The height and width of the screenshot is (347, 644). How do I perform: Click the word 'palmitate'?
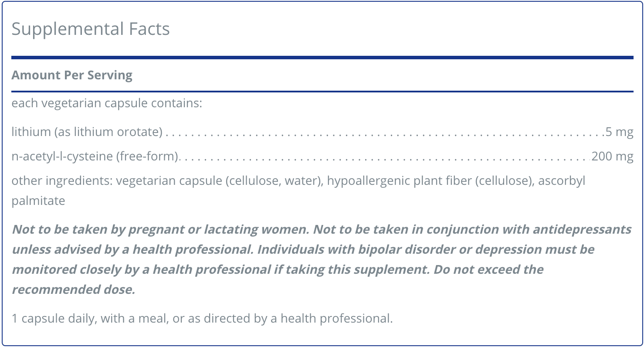click(x=38, y=201)
